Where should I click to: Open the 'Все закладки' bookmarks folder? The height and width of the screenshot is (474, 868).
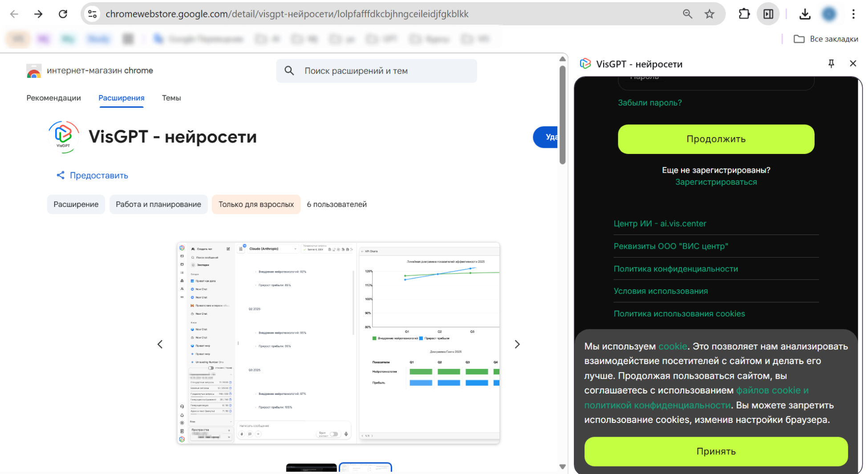[826, 39]
